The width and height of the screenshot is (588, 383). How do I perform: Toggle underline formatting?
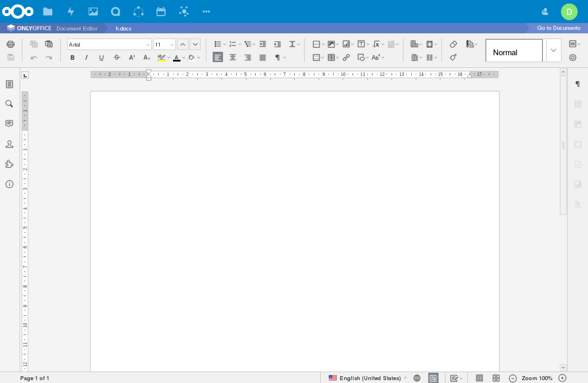(x=101, y=58)
